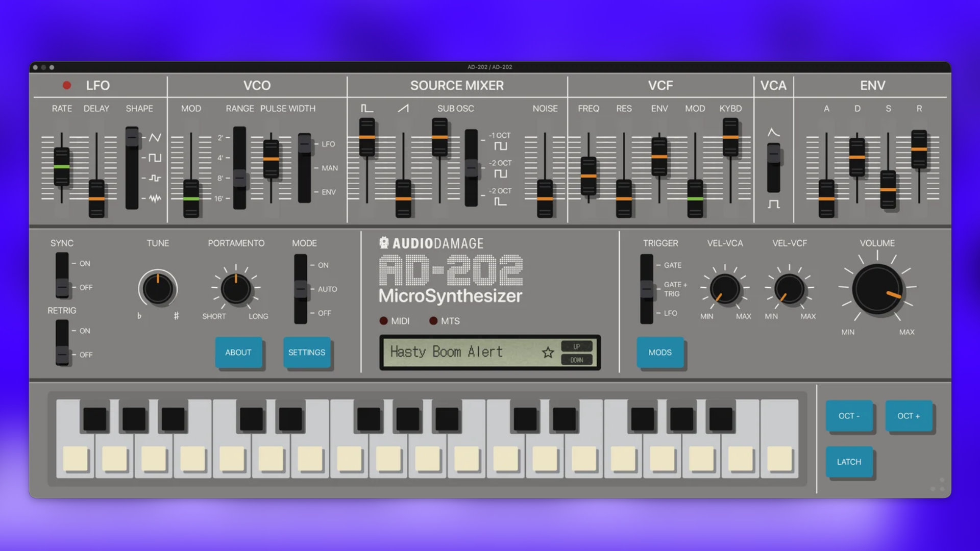This screenshot has height=551, width=980.
Task: Click the envelope Attack (A) slider handle
Action: tap(826, 198)
